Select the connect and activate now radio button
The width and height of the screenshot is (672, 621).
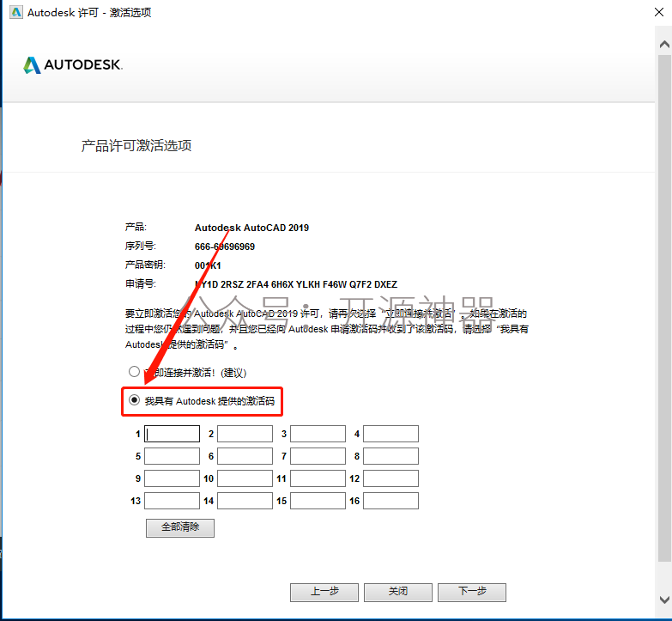(134, 371)
